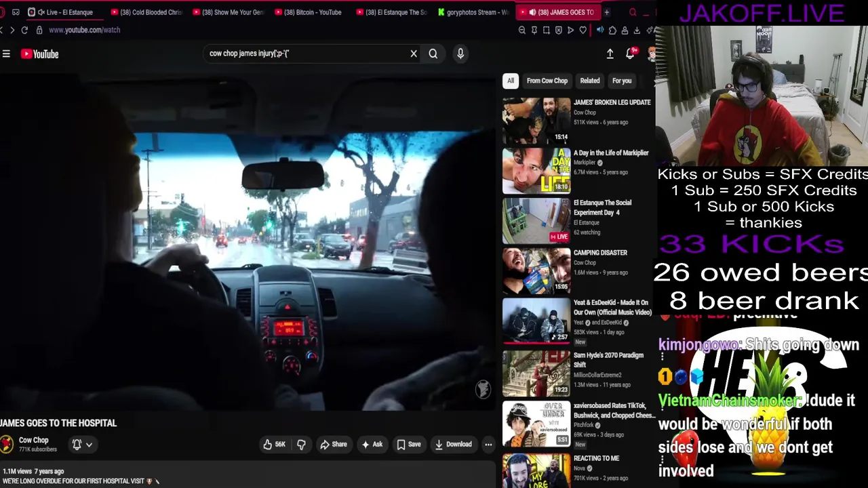
Task: Dislike the video
Action: pyautogui.click(x=301, y=445)
